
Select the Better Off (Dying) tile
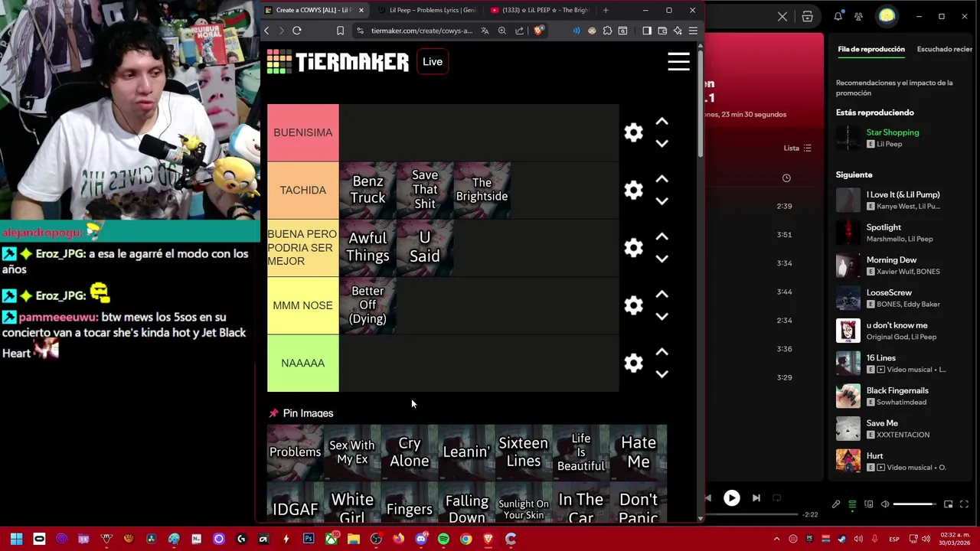(x=367, y=305)
